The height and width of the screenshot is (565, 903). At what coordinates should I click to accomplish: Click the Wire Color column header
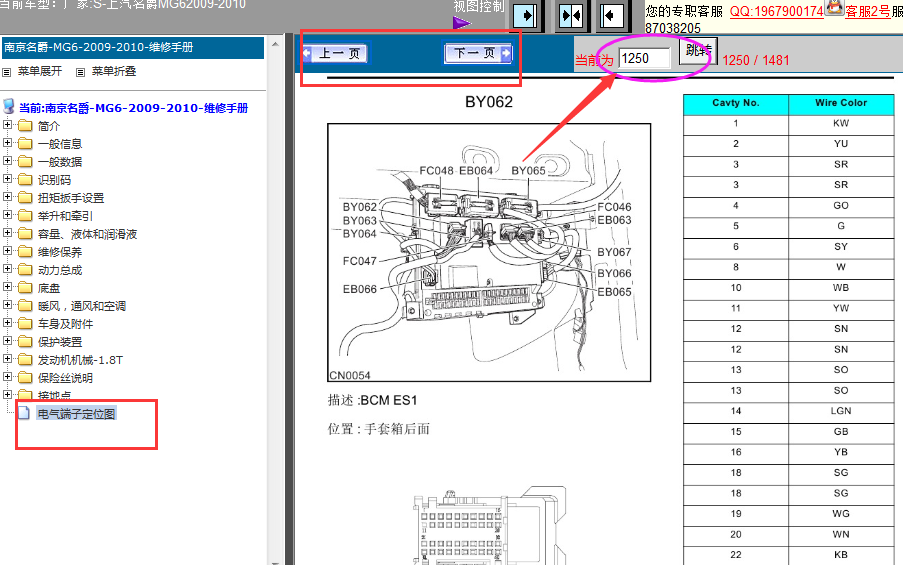841,103
